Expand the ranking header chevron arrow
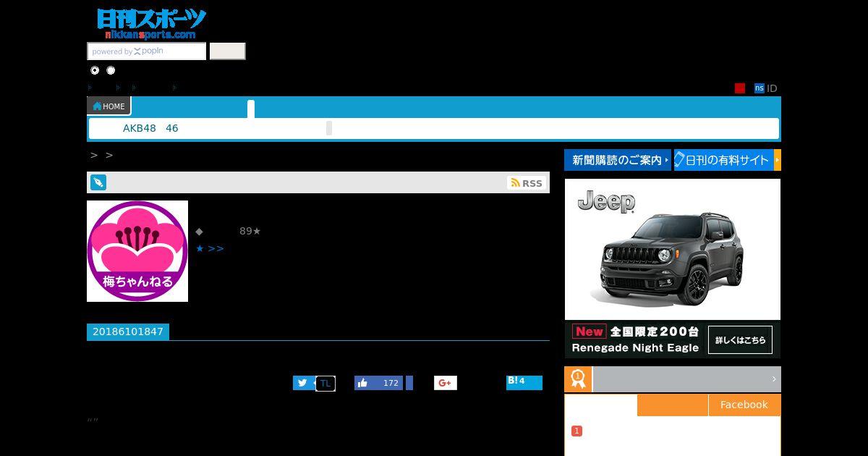The image size is (868, 456). coord(774,379)
